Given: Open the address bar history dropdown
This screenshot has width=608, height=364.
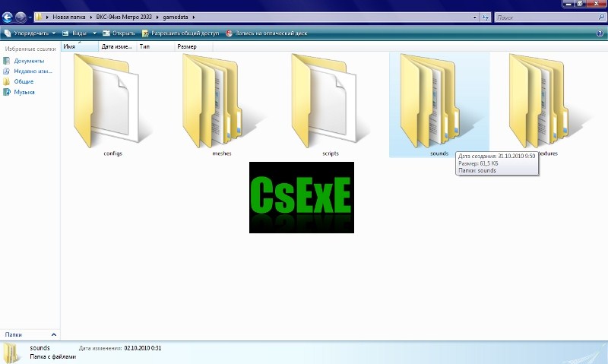Looking at the screenshot, I should coord(474,16).
